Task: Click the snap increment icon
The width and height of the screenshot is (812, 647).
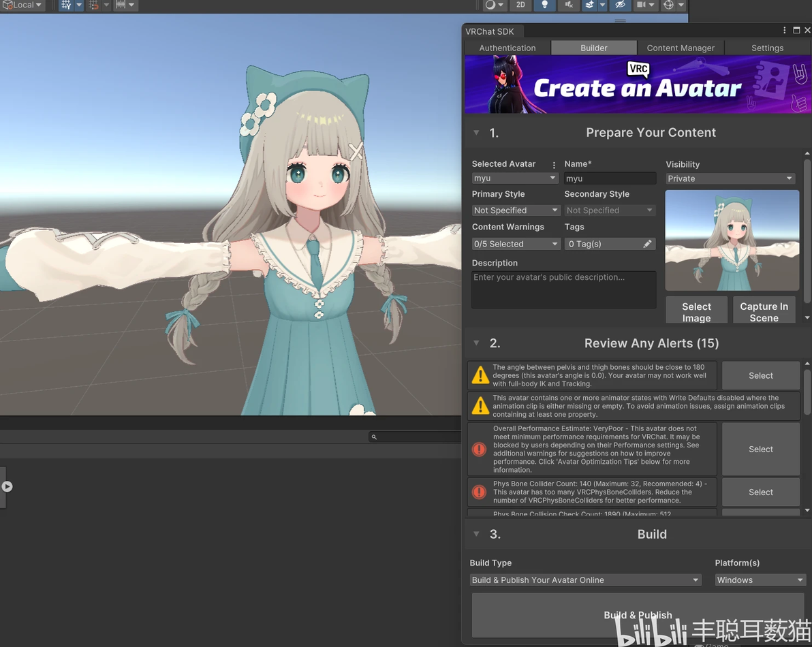Action: tap(94, 5)
